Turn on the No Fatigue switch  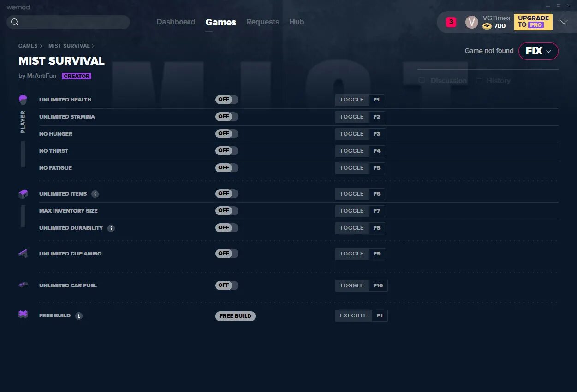coord(227,168)
